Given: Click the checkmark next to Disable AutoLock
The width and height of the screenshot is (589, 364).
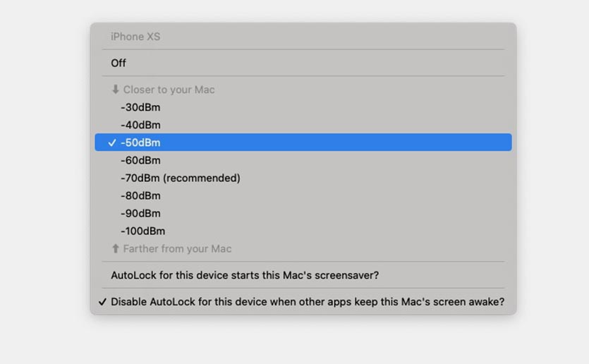Looking at the screenshot, I should [103, 302].
